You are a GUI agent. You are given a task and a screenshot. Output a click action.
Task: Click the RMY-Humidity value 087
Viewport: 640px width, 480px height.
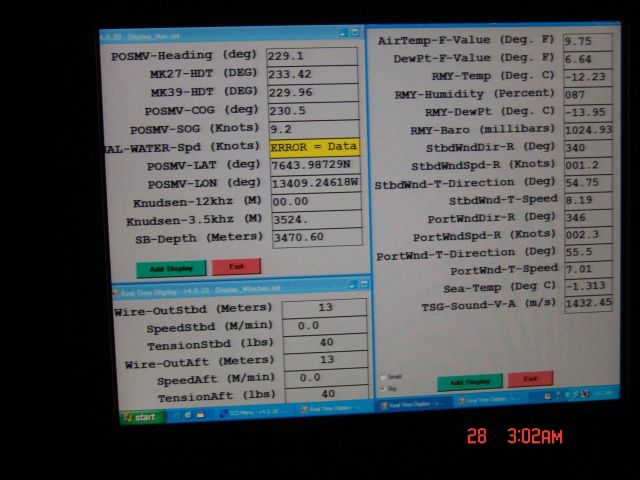tap(588, 95)
